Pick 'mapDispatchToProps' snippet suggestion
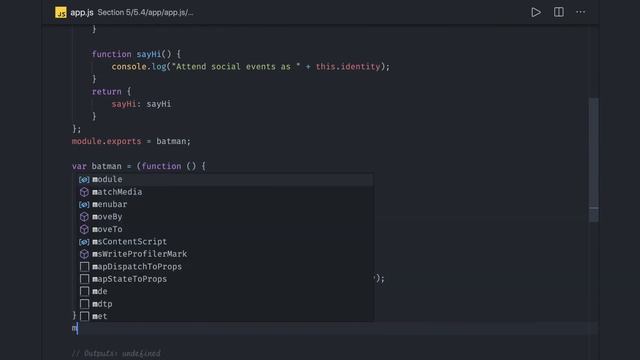 (225, 267)
